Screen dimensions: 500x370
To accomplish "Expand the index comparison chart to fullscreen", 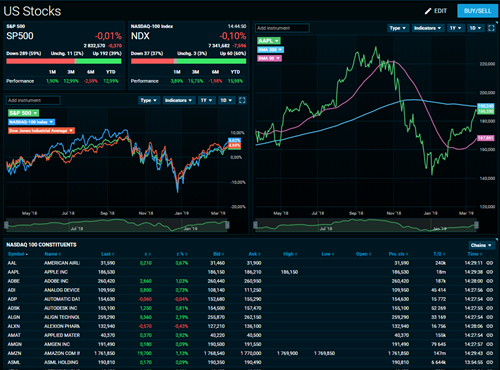I will [x=242, y=100].
